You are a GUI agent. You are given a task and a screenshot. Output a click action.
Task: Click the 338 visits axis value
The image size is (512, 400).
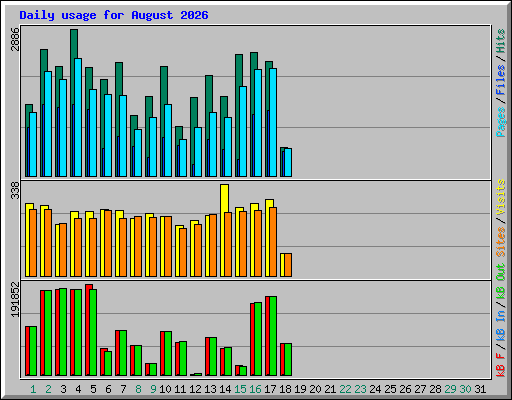[15, 190]
